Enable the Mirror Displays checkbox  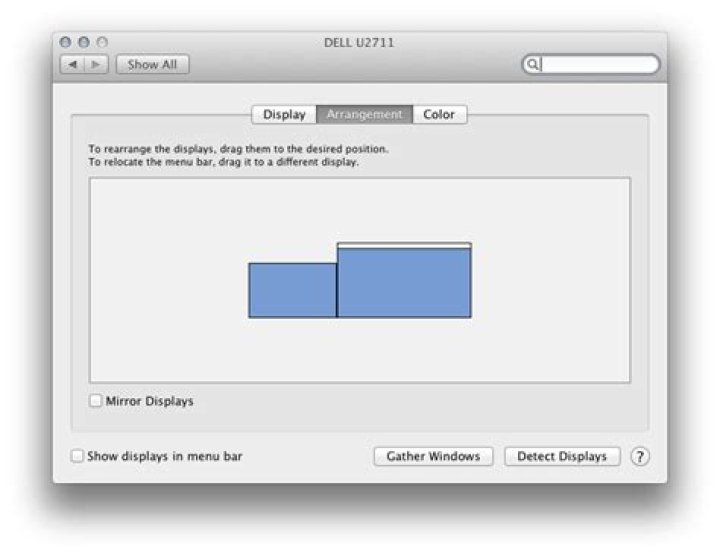coord(95,401)
